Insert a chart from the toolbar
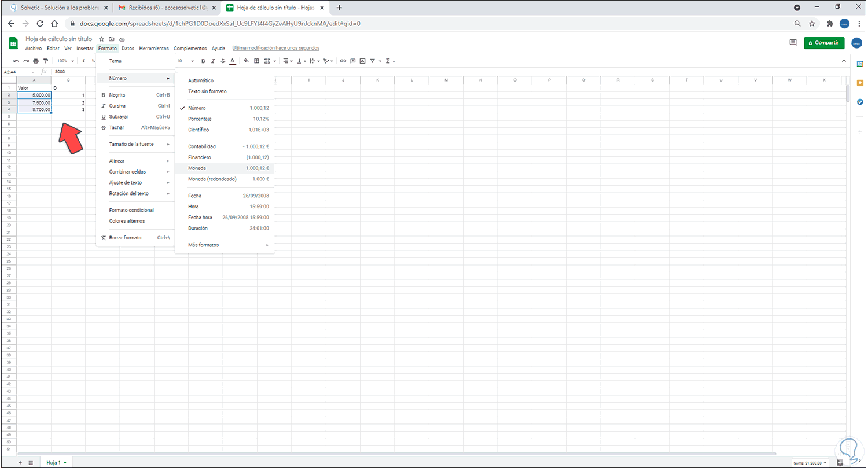Viewport: 868px width, 468px height. 363,60
